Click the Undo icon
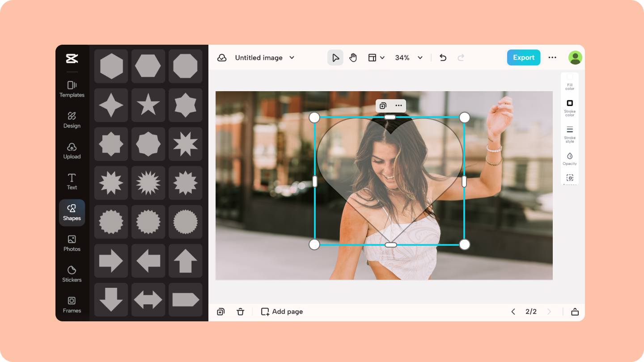Screen dimensions: 644x362 (443, 57)
